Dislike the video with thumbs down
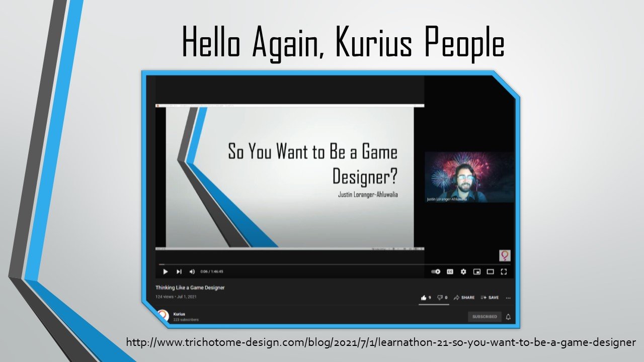This screenshot has width=644, height=362. (442, 298)
